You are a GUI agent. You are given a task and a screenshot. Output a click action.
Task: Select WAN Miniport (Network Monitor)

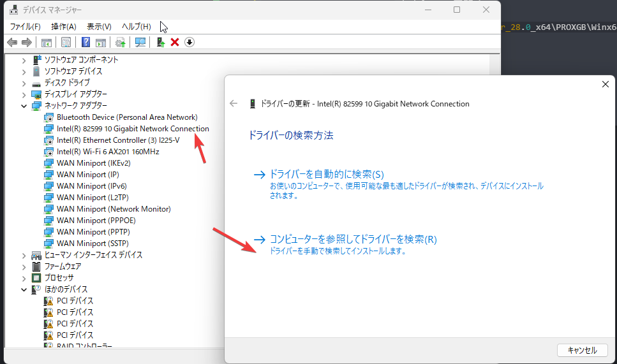tap(114, 208)
